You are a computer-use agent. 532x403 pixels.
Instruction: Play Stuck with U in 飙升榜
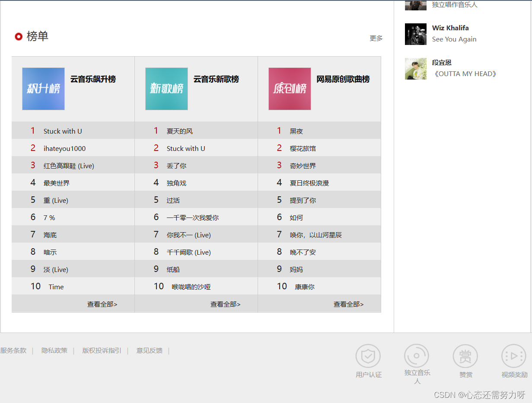coord(63,131)
